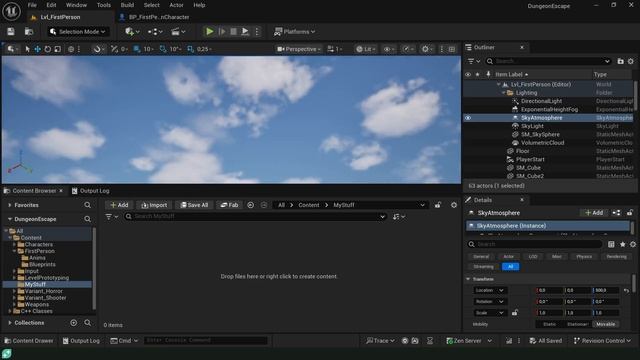Set Mobility to Static
640x360 pixels.
tap(549, 324)
